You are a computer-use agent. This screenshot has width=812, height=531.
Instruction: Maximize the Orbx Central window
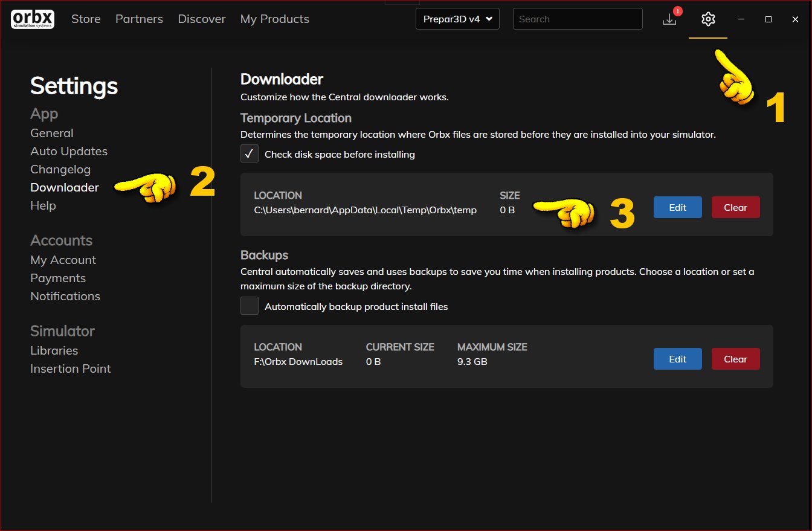(768, 19)
